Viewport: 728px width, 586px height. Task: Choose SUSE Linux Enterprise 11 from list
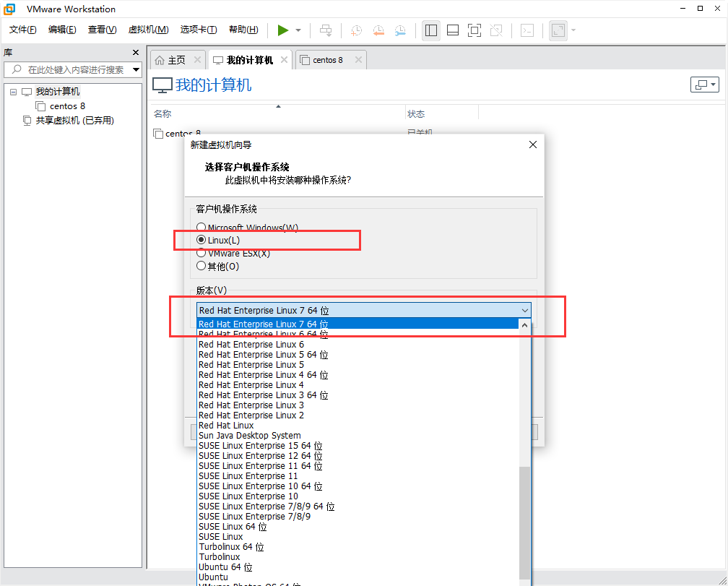click(x=357, y=476)
